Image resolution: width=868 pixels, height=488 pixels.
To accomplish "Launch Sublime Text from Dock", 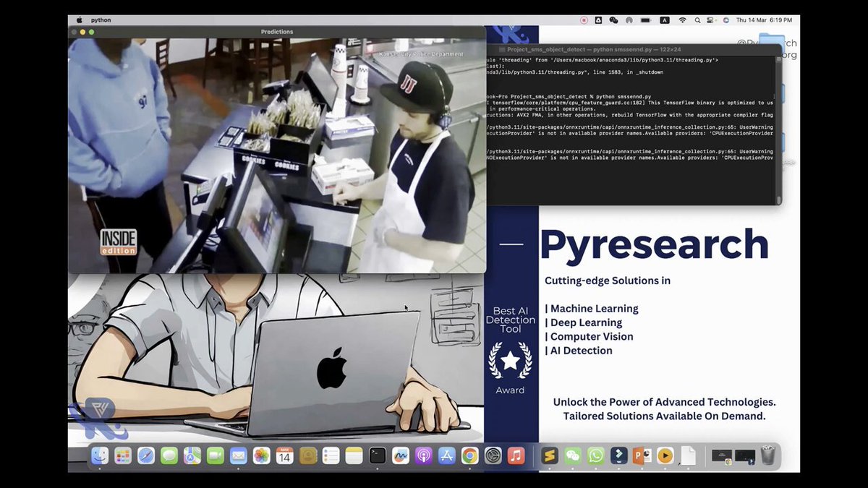I will coord(550,455).
